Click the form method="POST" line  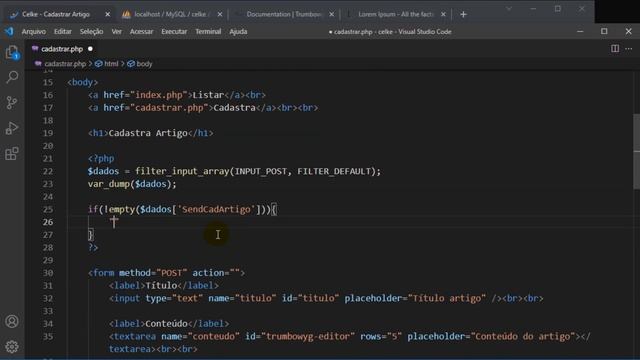tap(167, 273)
